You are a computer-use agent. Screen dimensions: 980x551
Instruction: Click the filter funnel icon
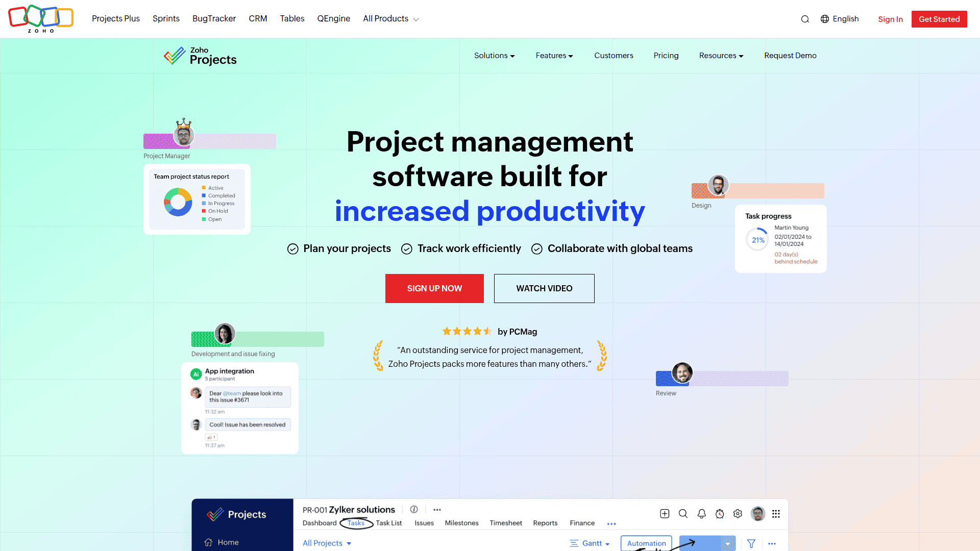click(x=751, y=543)
